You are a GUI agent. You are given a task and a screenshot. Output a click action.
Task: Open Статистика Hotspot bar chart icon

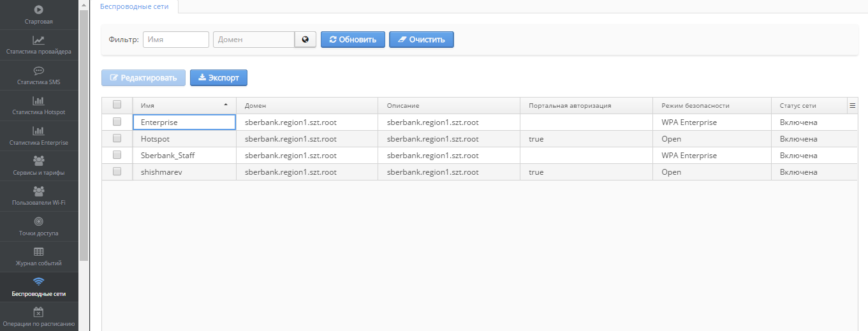pyautogui.click(x=38, y=101)
